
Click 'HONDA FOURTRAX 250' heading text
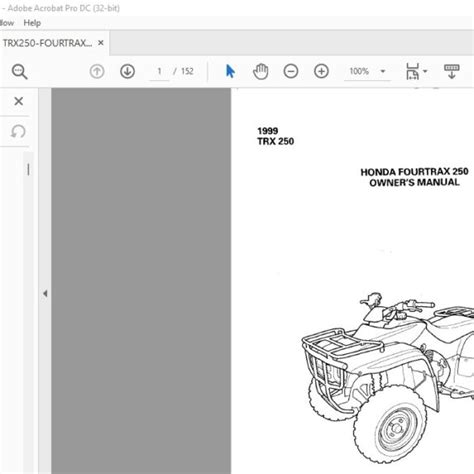pyautogui.click(x=414, y=172)
